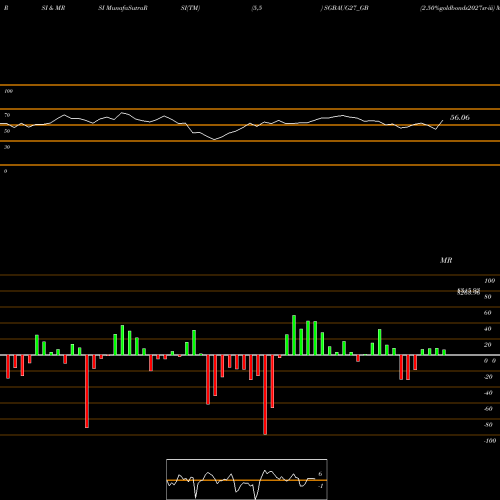Open the mini oscillator chart thumbnail
This screenshot has width=500, height=500.
click(x=247, y=479)
